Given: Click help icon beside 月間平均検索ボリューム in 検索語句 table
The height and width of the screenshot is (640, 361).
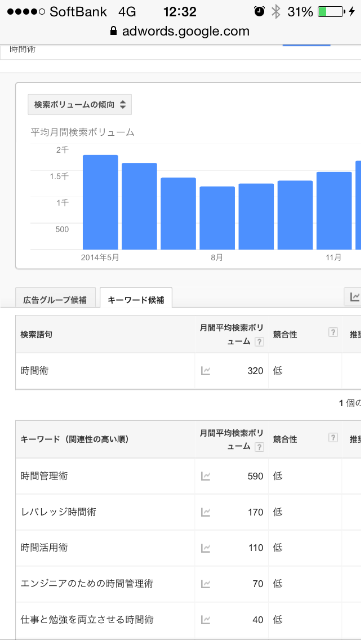Looking at the screenshot, I should pyautogui.click(x=259, y=342).
